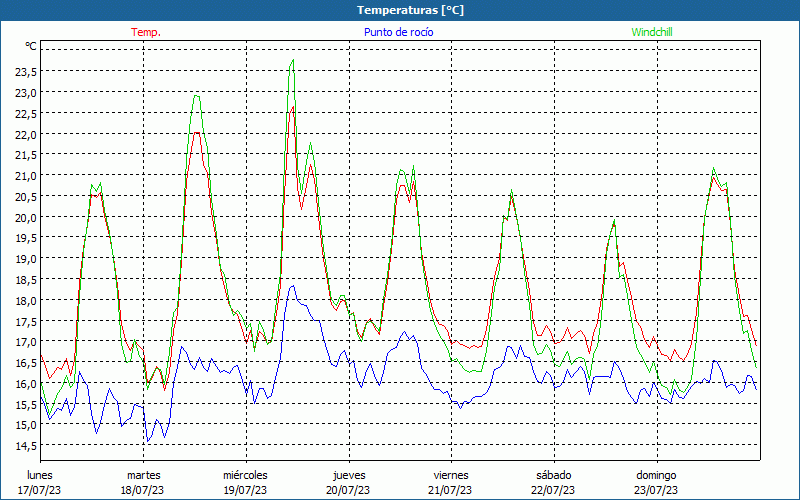Click the 14,5 y-axis value
Image resolution: width=800 pixels, height=500 pixels.
pyautogui.click(x=26, y=445)
